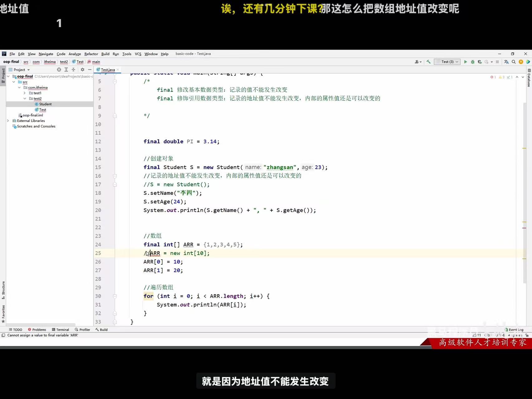Click UTF-8 encoding in status bar

[501, 335]
